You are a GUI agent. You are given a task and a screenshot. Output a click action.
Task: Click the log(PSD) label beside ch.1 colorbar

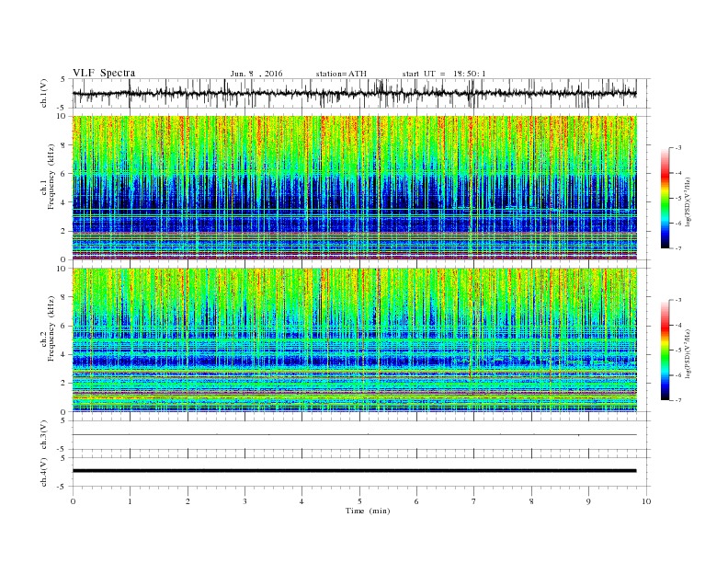[x=688, y=201]
